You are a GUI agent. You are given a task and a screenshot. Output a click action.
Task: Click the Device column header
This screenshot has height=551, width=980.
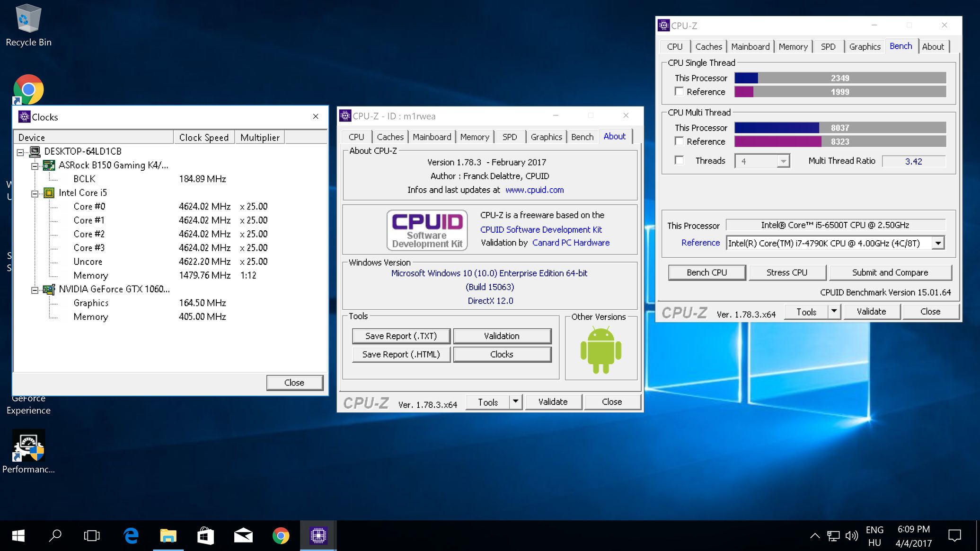(x=93, y=137)
